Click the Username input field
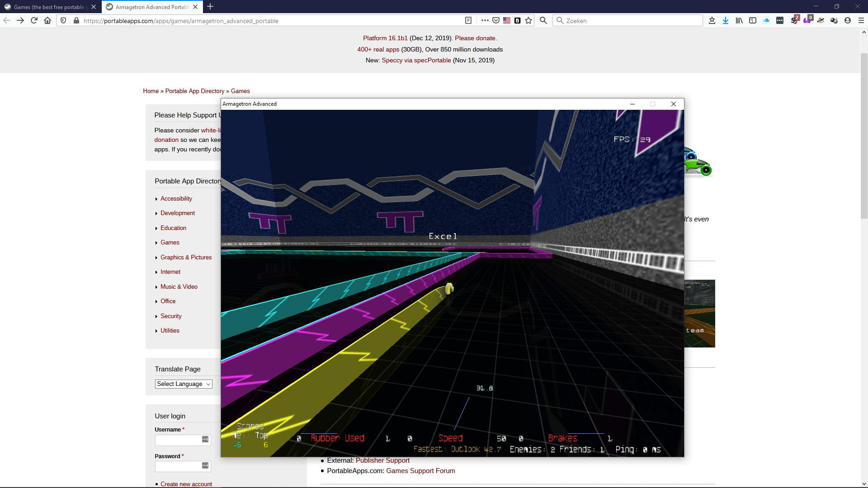The height and width of the screenshot is (488, 868). pyautogui.click(x=178, y=440)
